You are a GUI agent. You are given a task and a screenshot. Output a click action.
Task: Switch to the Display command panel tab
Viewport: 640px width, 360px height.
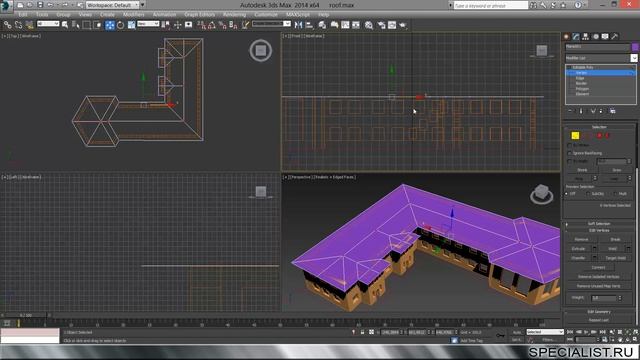(605, 37)
